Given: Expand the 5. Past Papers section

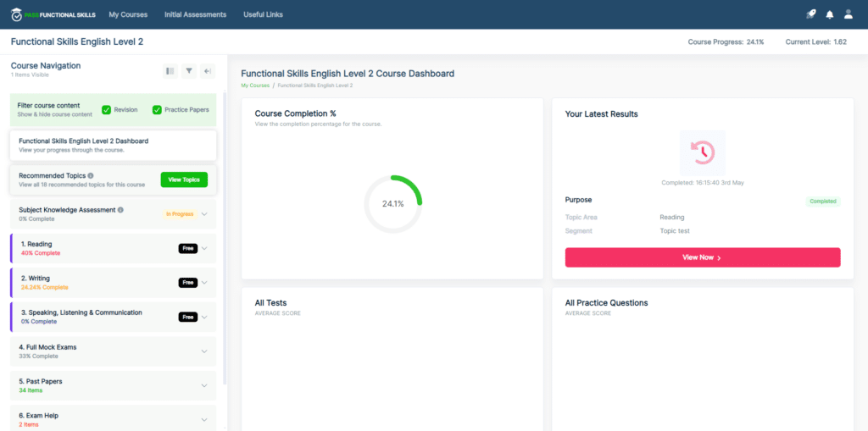Looking at the screenshot, I should 204,385.
